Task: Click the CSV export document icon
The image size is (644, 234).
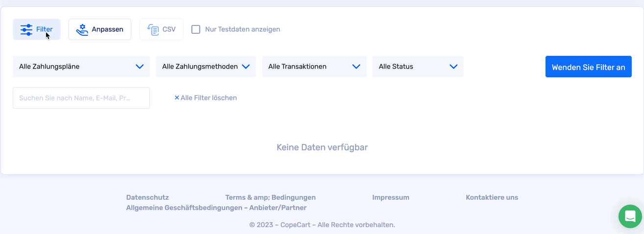Action: pyautogui.click(x=153, y=29)
